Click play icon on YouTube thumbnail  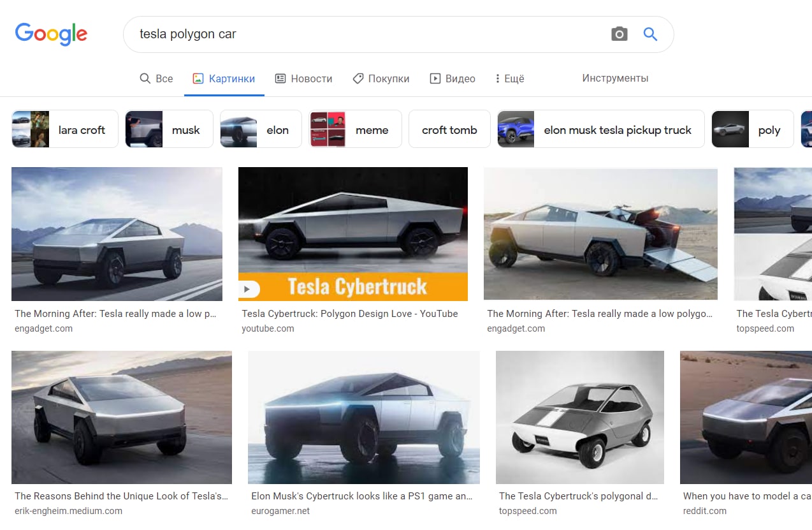(x=247, y=289)
